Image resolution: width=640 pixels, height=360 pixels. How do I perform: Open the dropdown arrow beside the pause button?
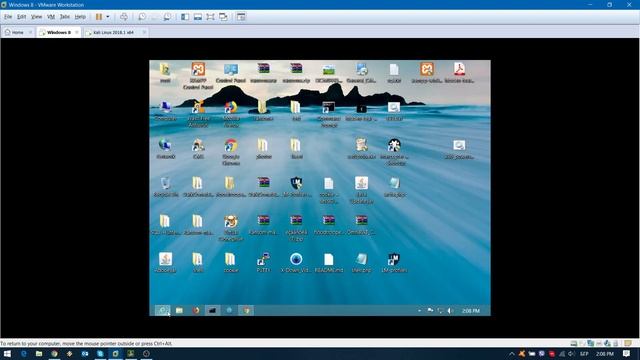pos(108,17)
